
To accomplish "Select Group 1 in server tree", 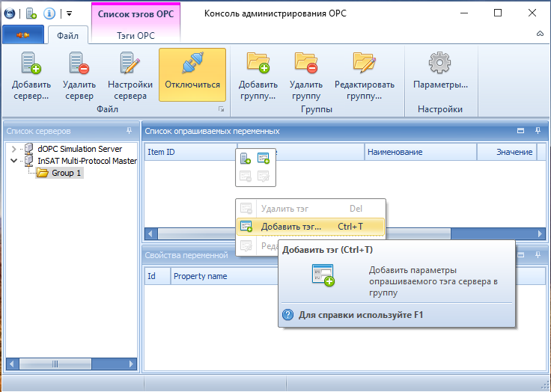I will click(60, 173).
